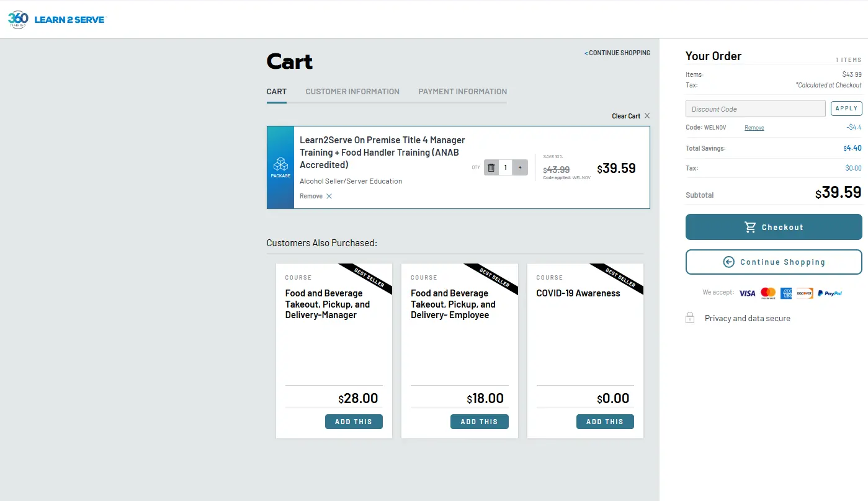The width and height of the screenshot is (868, 501).
Task: Click the Mastercard logo icon
Action: (768, 293)
